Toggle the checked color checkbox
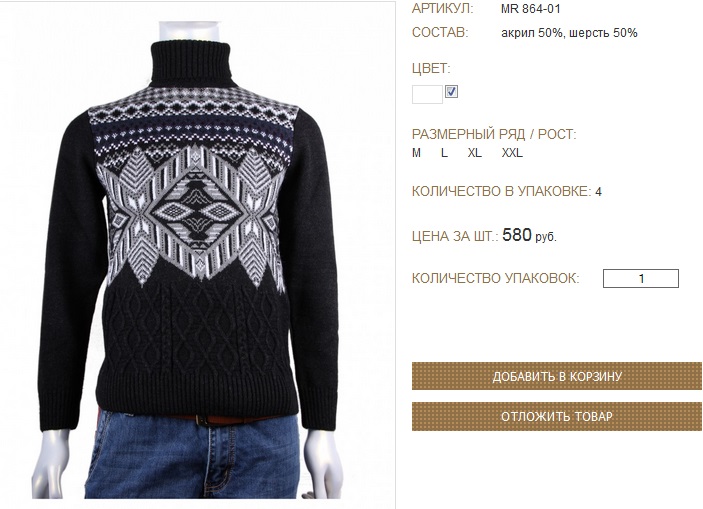This screenshot has height=509, width=703. [x=451, y=91]
